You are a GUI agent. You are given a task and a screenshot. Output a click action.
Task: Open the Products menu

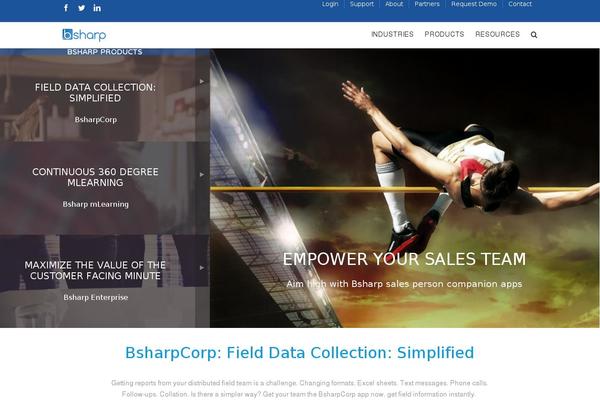(444, 34)
